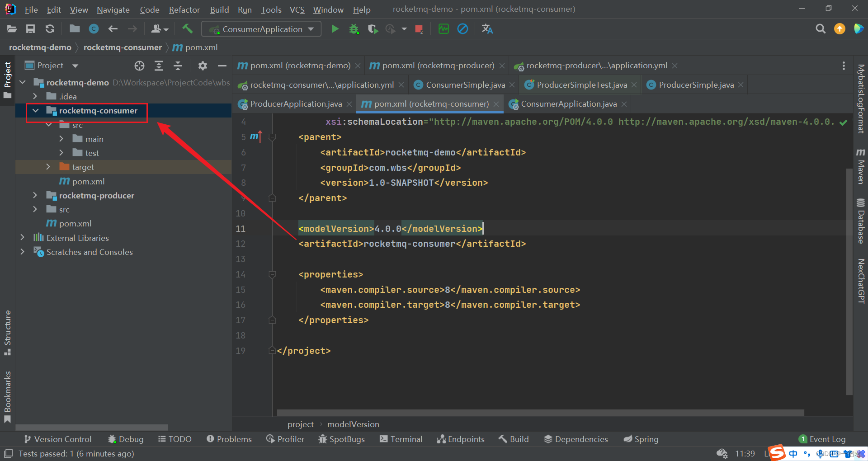868x461 pixels.
Task: Expand the target folder
Action: pos(48,167)
